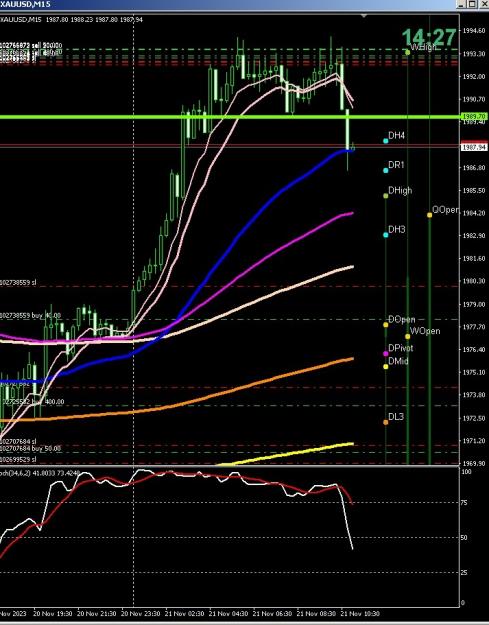Click the chart shift triangle marker

click(x=363, y=16)
